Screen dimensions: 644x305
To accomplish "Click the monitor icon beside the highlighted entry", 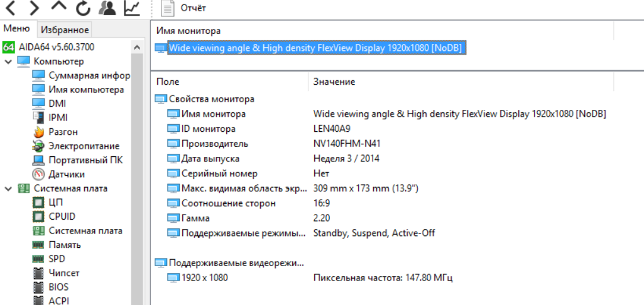I will [160, 48].
